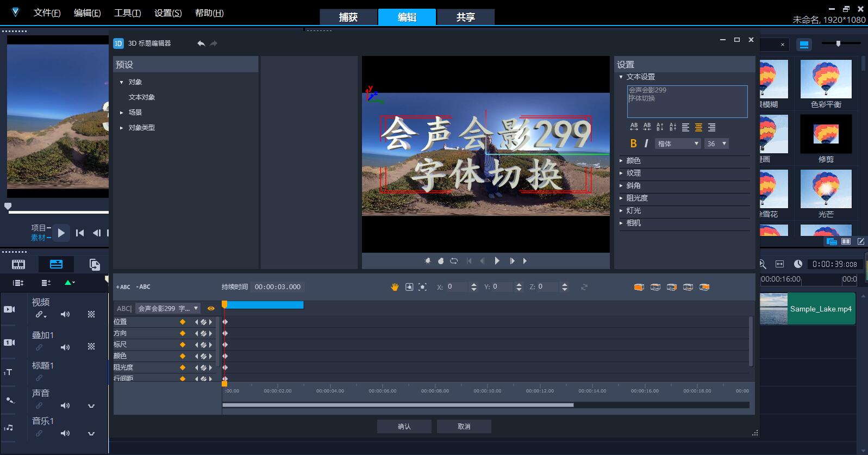Expand the 场景 preset tree item
Viewport: 868px width, 455px height.
(x=122, y=113)
